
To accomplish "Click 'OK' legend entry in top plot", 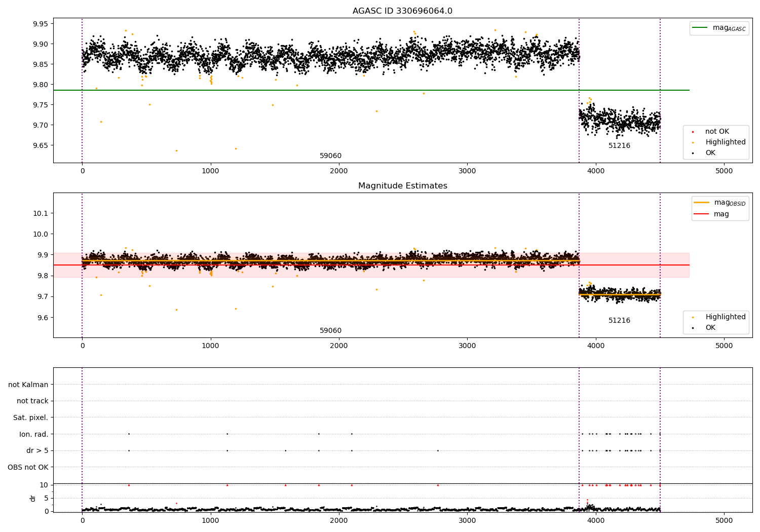I will (710, 153).
